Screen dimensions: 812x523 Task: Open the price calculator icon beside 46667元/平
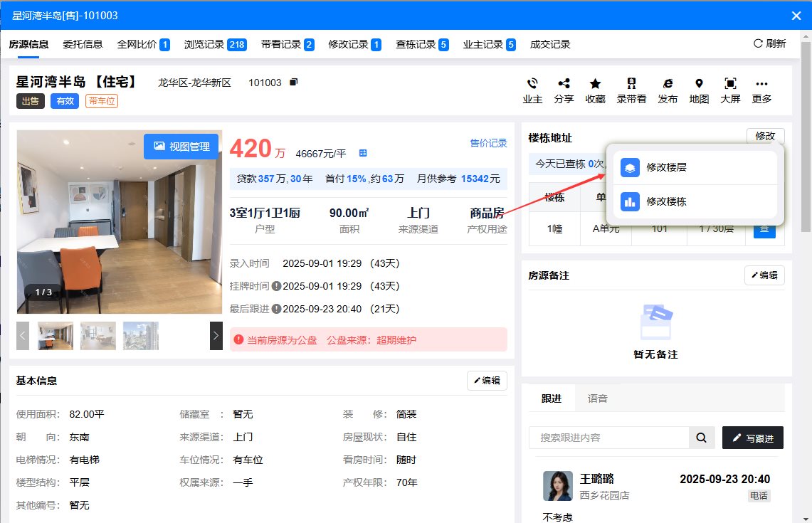pos(363,153)
